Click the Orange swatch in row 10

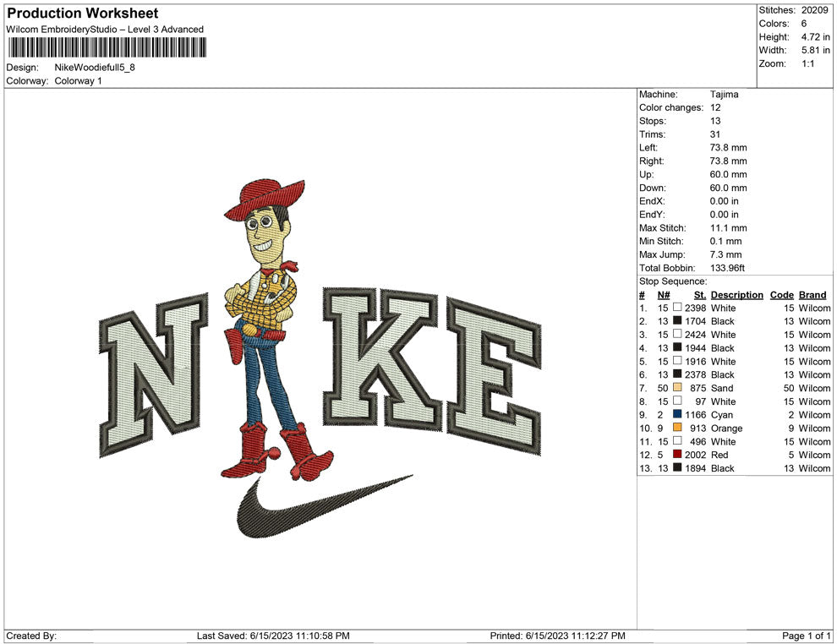pyautogui.click(x=677, y=428)
